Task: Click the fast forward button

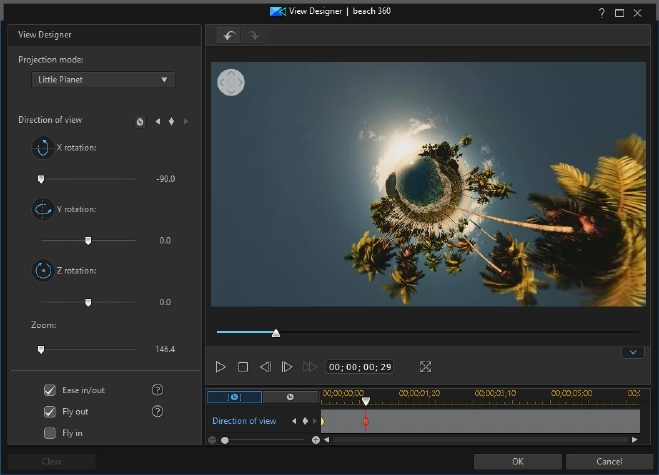Action: [310, 367]
